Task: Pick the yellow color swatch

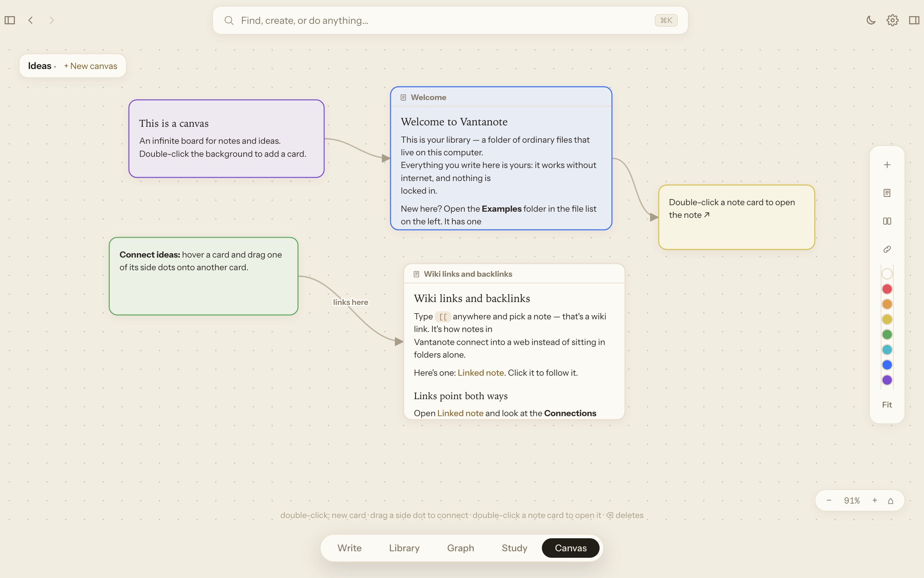Action: 887,319
